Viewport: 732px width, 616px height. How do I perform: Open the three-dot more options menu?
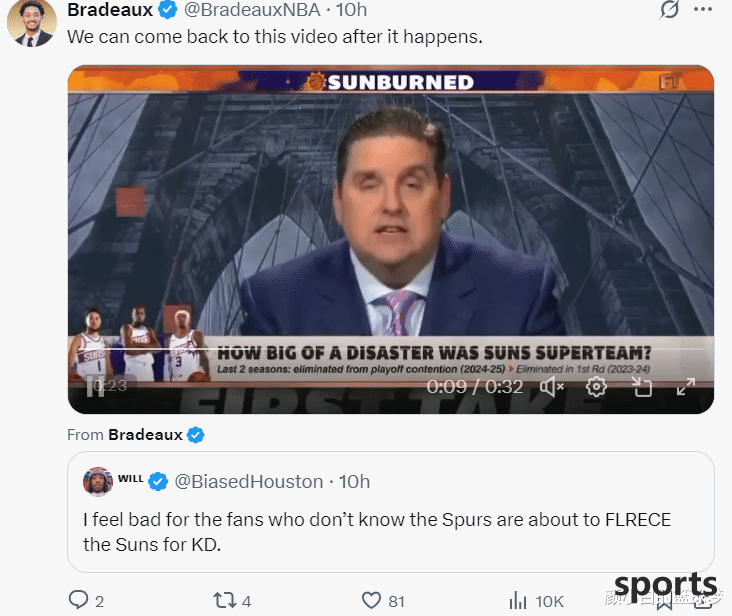point(703,9)
